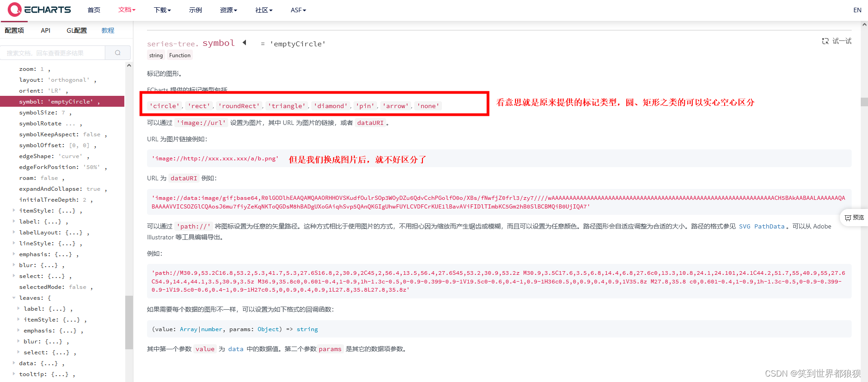Click the ECharts logo
This screenshot has width=868, height=382.
pos(39,10)
